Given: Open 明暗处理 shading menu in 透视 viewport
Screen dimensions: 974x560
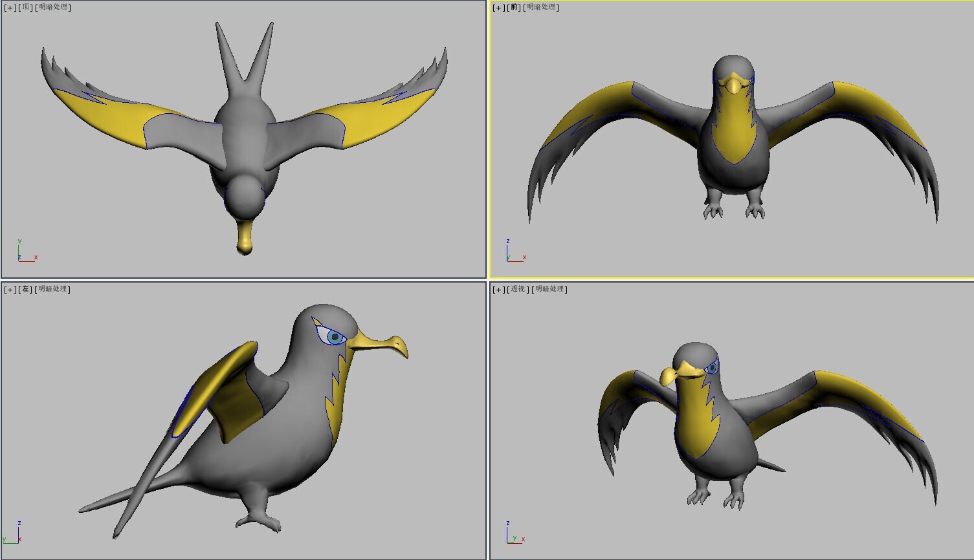Looking at the screenshot, I should pyautogui.click(x=549, y=289).
